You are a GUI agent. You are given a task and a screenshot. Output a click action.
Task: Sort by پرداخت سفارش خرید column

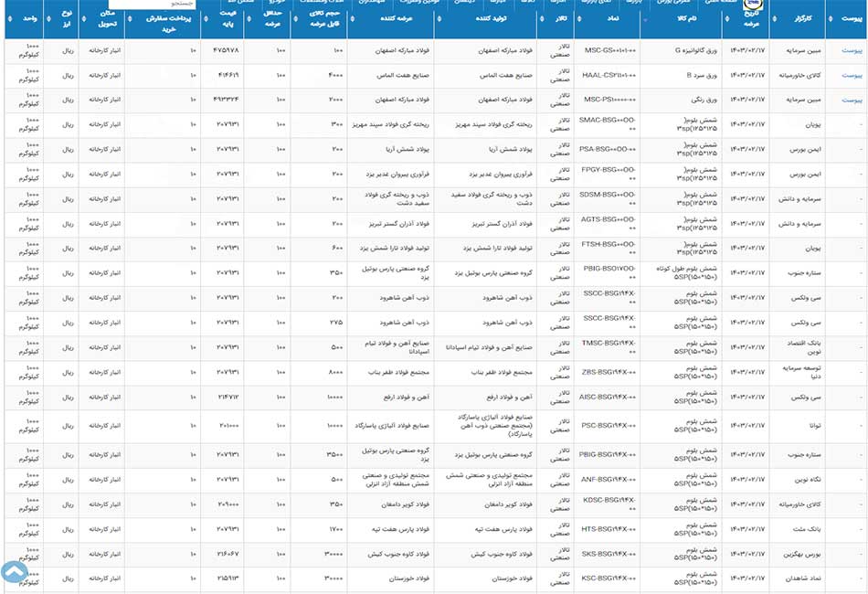[x=163, y=19]
